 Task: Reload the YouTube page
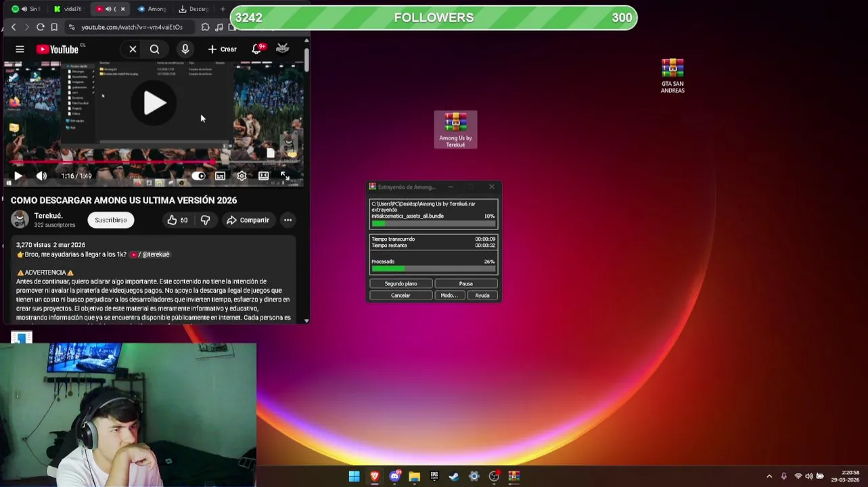pyautogui.click(x=41, y=27)
